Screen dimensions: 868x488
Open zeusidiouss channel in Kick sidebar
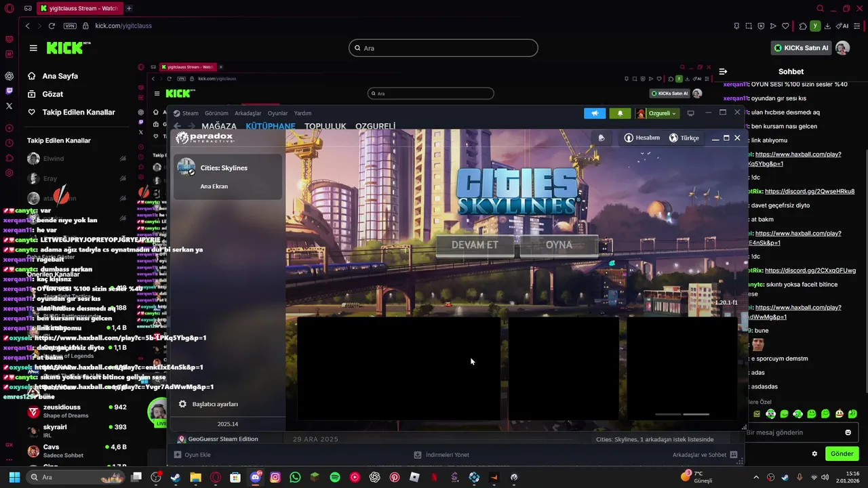(x=77, y=411)
